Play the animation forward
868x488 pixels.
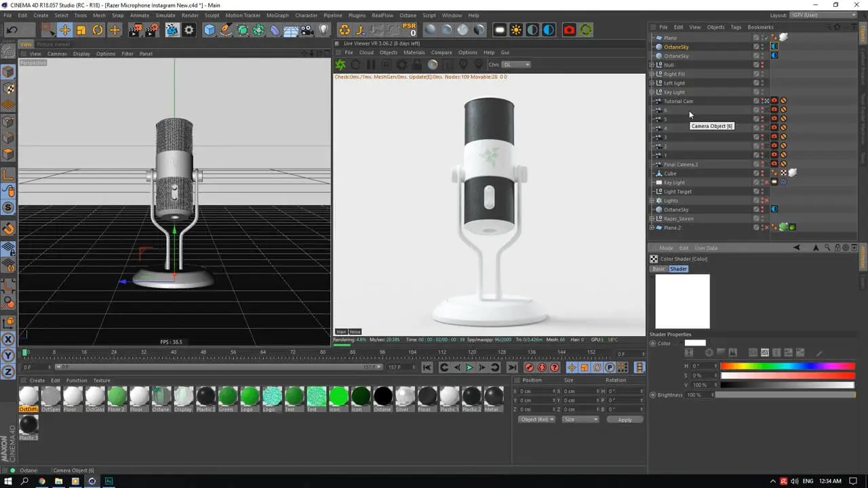(x=469, y=367)
